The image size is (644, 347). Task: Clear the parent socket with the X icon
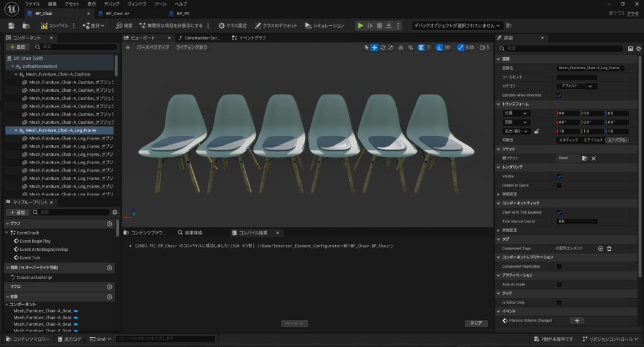pyautogui.click(x=593, y=158)
